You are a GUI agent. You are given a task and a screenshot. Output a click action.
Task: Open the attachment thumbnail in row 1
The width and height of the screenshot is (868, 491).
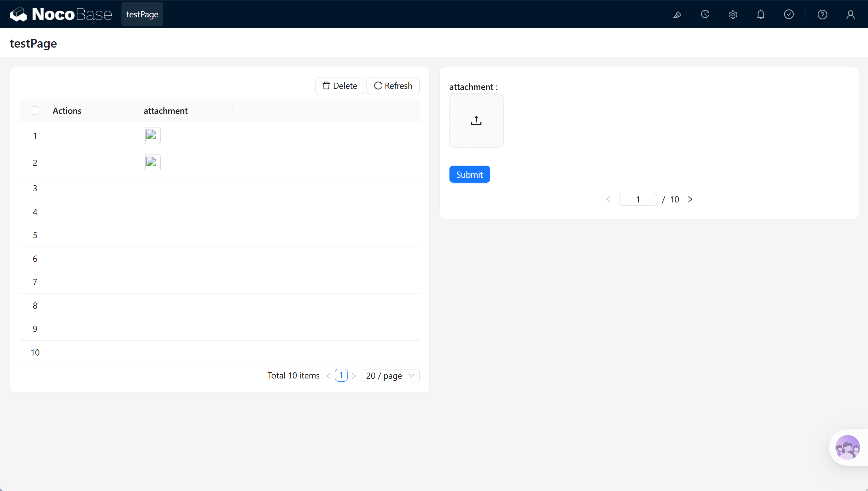[x=152, y=135]
